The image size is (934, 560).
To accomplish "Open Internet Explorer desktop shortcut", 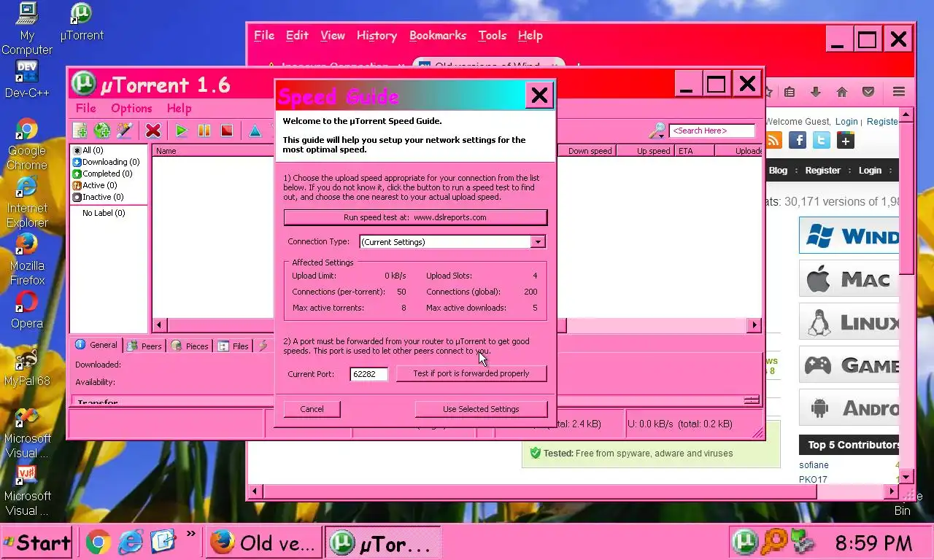I will tap(27, 202).
